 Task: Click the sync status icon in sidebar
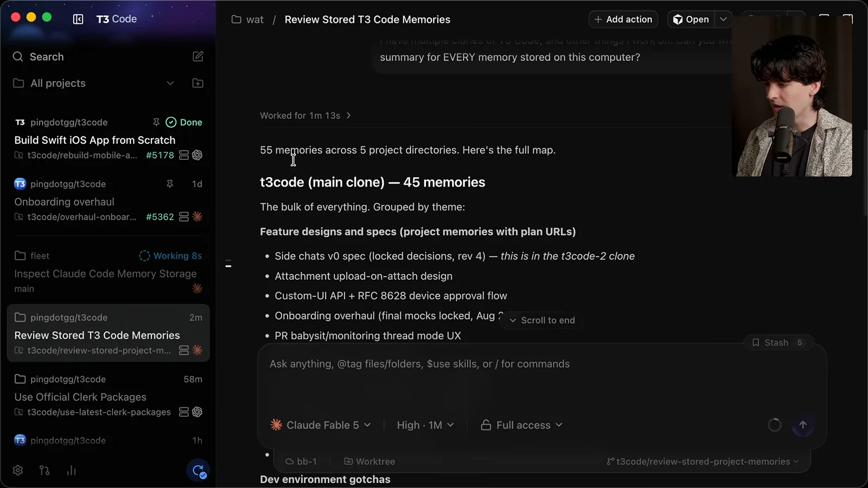[x=198, y=470]
